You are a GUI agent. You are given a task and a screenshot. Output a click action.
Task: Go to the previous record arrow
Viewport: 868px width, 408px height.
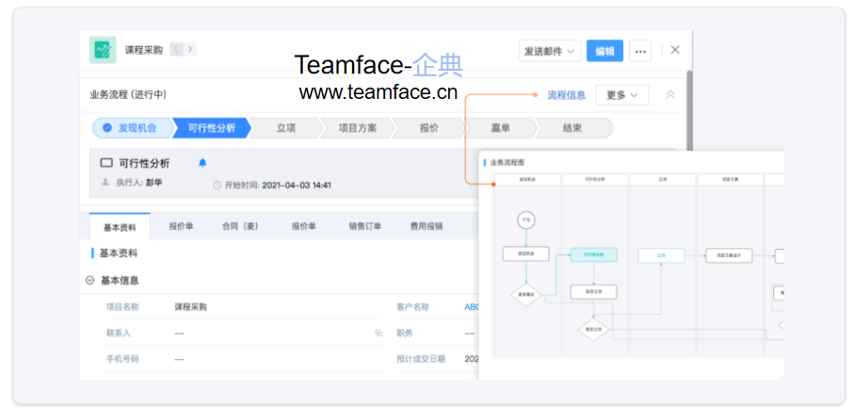coord(177,49)
